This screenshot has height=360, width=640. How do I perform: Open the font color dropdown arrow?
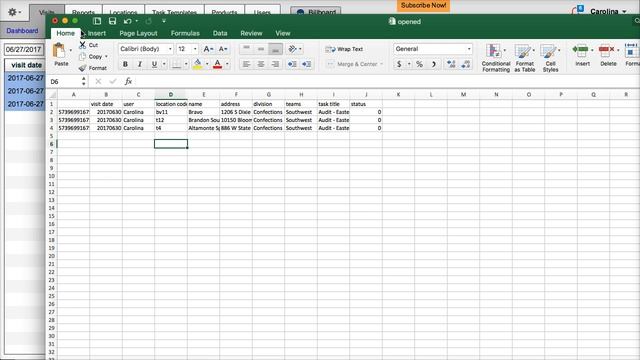227,64
